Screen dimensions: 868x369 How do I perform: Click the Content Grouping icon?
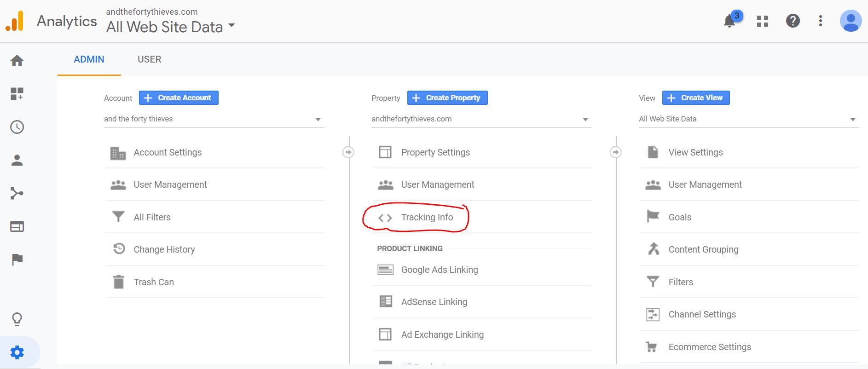(x=653, y=249)
